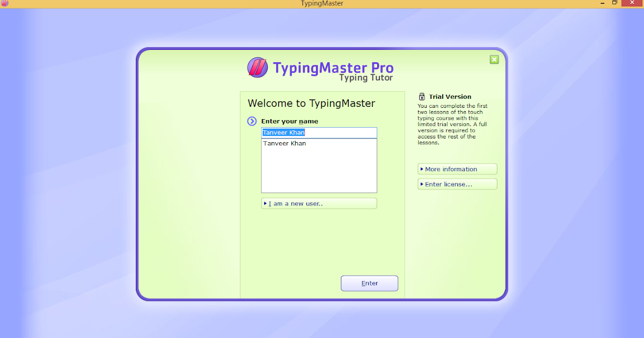This screenshot has height=338, width=644.
Task: Click the triangle on the I am a new user button
Action: pos(265,203)
